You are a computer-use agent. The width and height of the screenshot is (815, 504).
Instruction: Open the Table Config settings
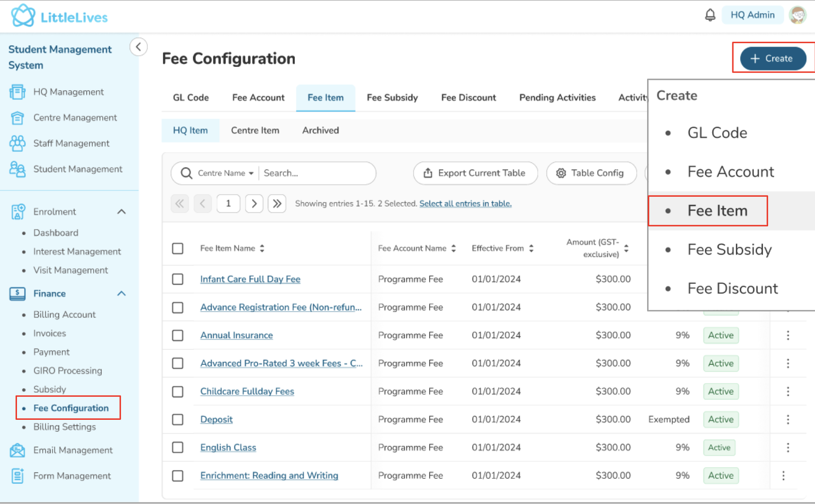tap(591, 173)
